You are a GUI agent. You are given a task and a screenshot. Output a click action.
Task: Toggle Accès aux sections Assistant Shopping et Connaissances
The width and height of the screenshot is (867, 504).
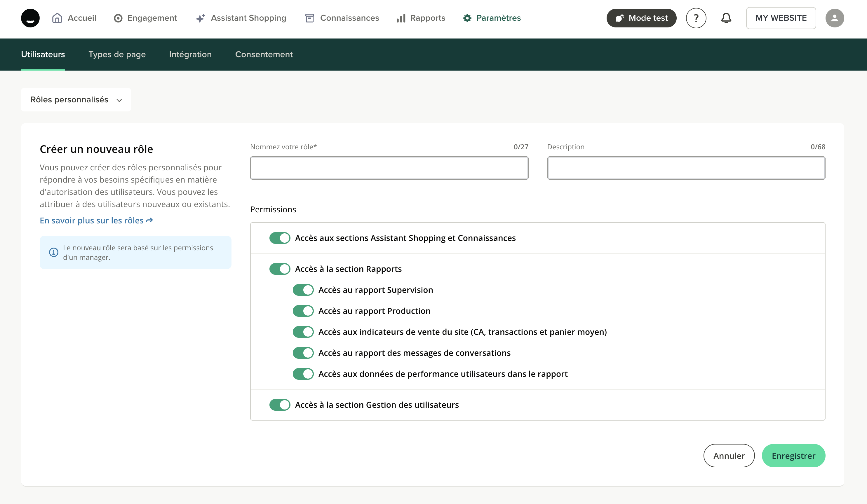point(280,238)
